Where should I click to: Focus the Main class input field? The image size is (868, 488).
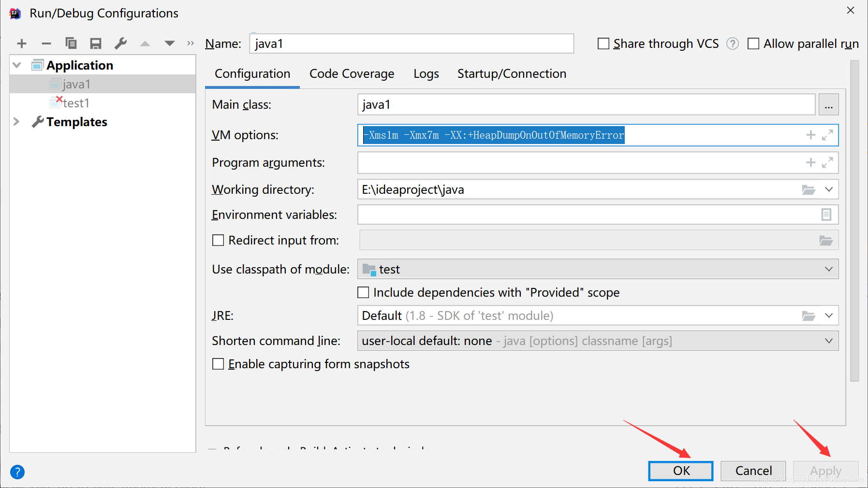[x=587, y=105]
